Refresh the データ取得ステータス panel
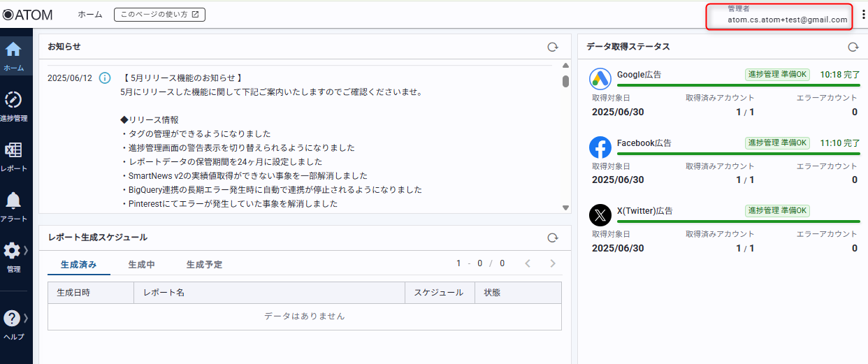The image size is (868, 364). [853, 47]
